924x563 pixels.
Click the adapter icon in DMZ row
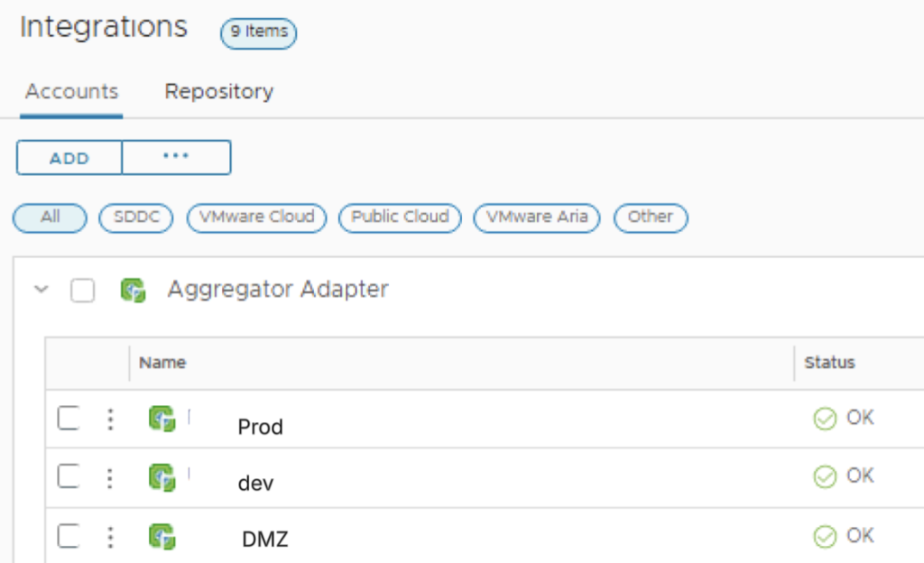(162, 537)
